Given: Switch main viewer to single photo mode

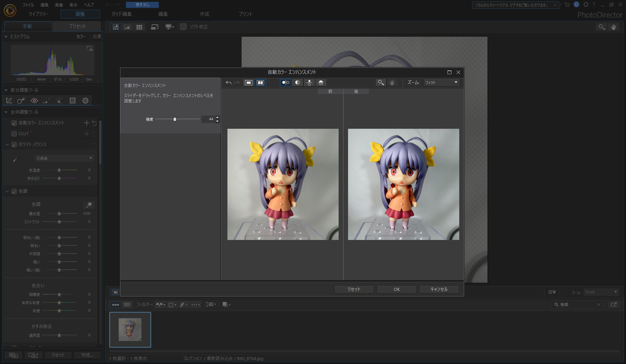Looking at the screenshot, I should coord(127,27).
